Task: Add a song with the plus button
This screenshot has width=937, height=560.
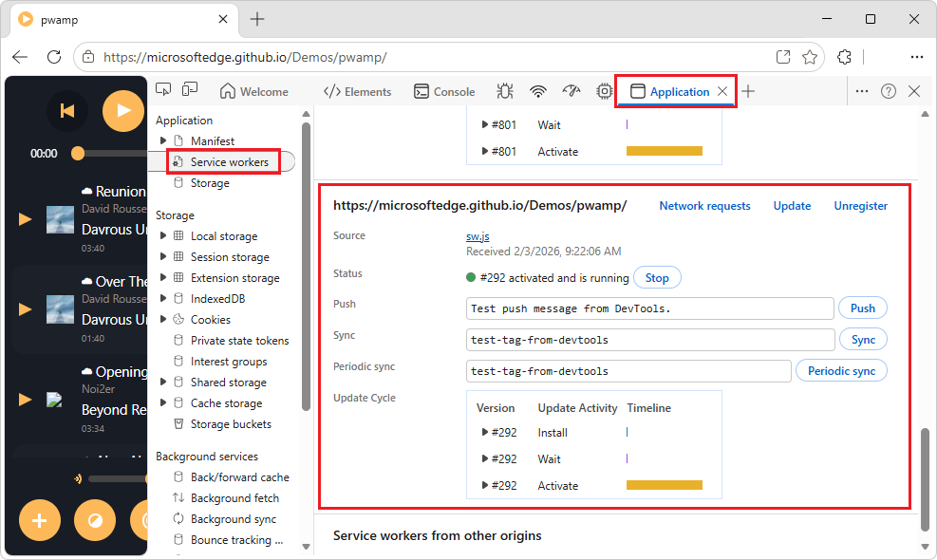Action: 40,520
